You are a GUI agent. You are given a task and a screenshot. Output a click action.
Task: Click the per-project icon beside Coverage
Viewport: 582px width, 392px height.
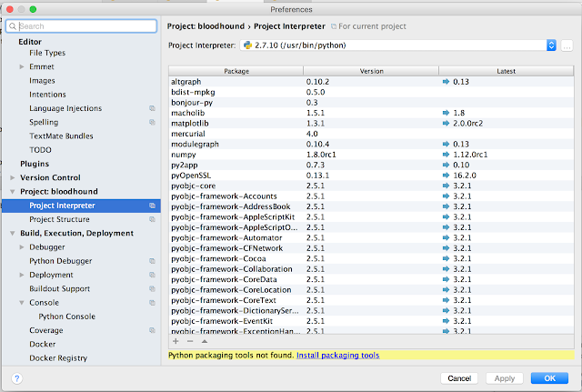pos(152,330)
